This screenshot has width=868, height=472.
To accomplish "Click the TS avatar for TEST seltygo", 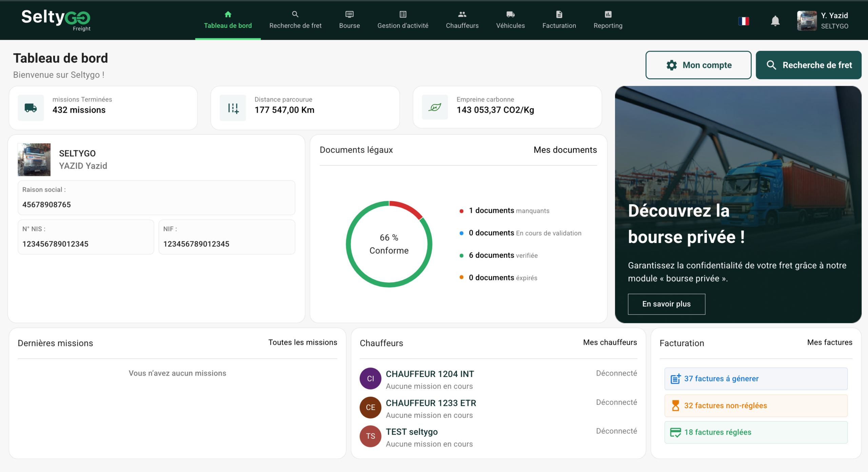I will click(370, 436).
